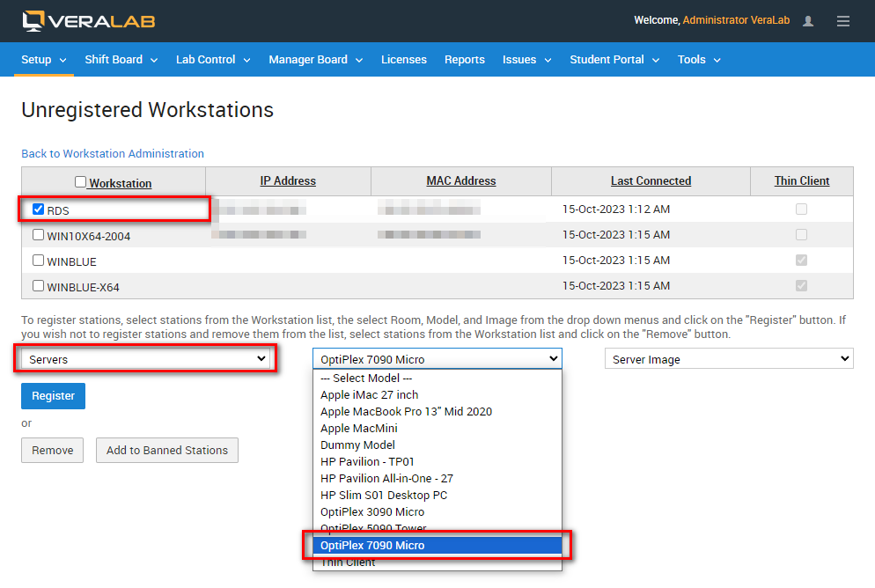This screenshot has width=875, height=588.
Task: Open the Tools menu
Action: (699, 60)
